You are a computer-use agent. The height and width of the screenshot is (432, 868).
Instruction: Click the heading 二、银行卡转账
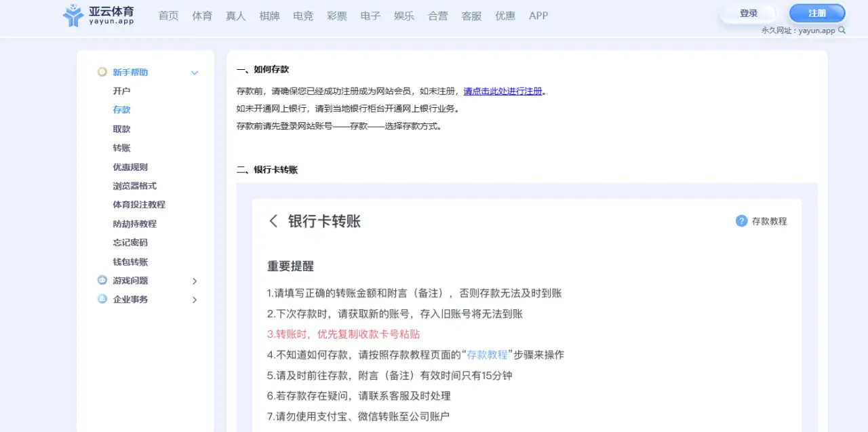tap(267, 170)
